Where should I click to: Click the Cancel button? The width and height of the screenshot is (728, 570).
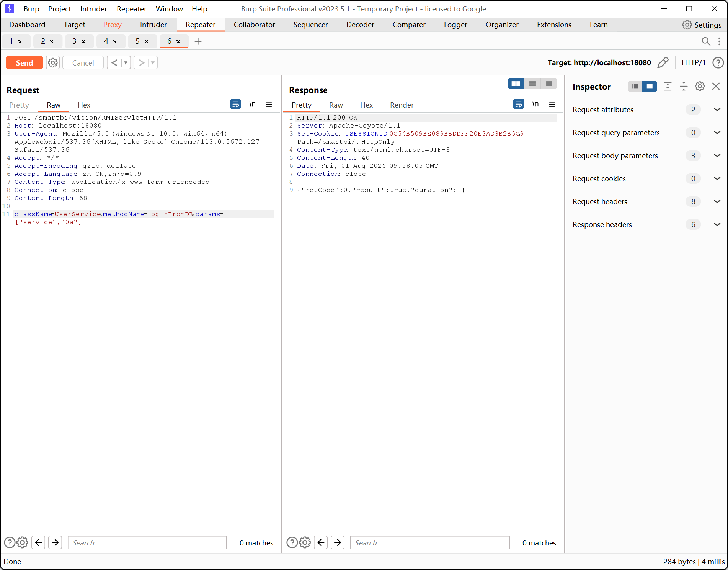[83, 62]
